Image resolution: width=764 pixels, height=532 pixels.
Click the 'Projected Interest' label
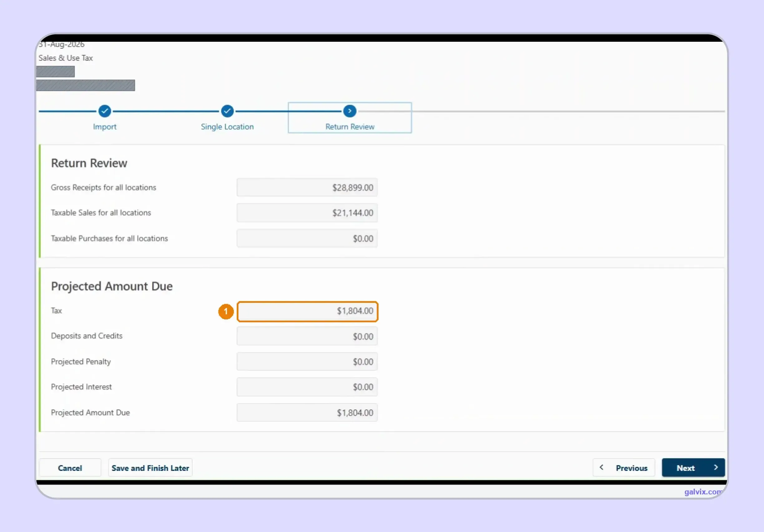pyautogui.click(x=81, y=387)
